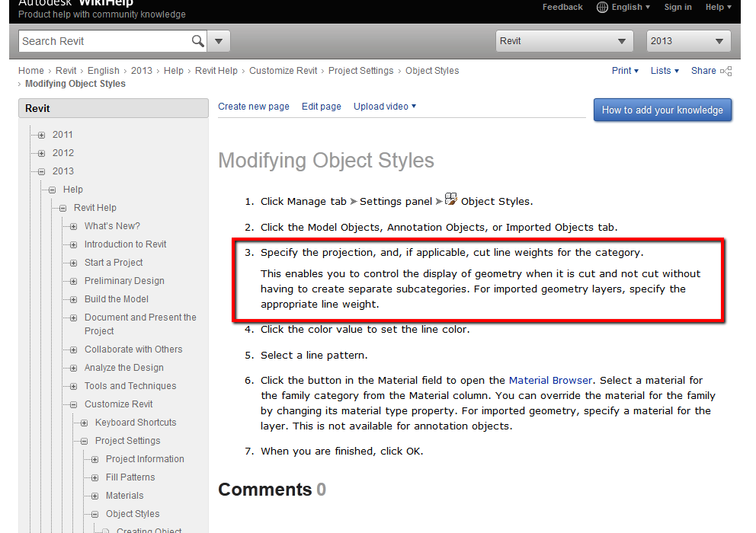Click the Project Settings breadcrumb

click(360, 71)
